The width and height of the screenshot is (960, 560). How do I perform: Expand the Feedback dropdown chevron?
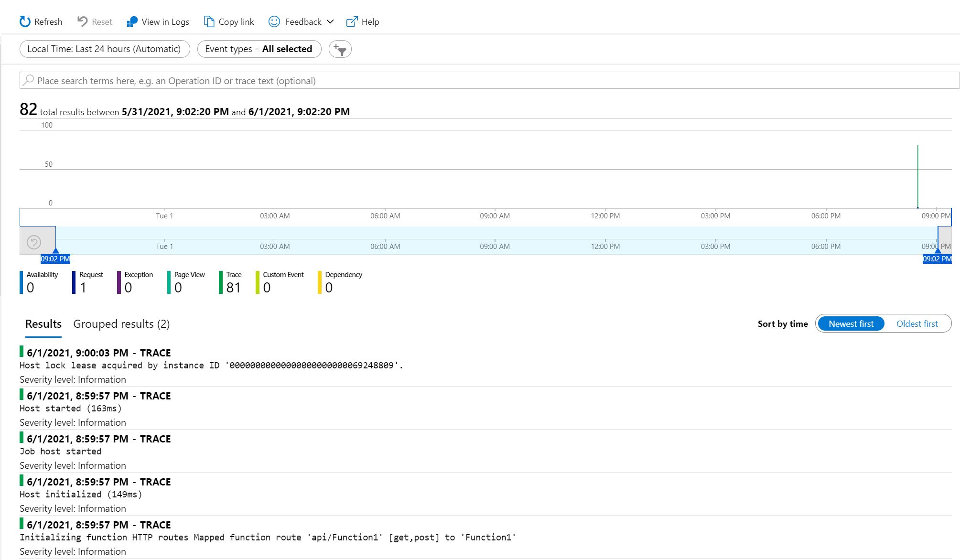[x=330, y=22]
